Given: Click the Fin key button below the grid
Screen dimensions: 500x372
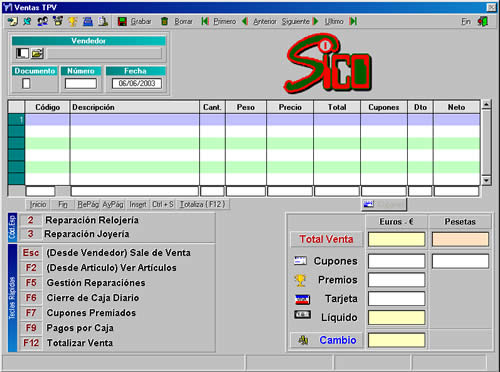Looking at the screenshot, I should (63, 204).
